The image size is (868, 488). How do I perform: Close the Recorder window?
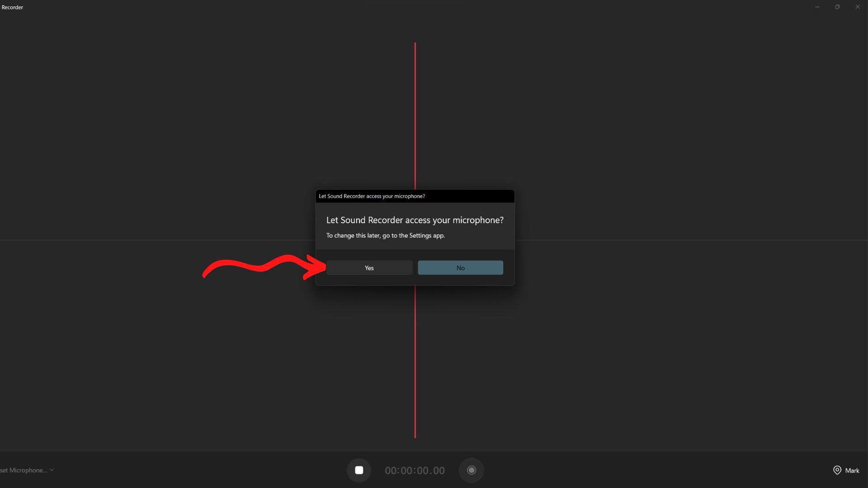coord(857,7)
